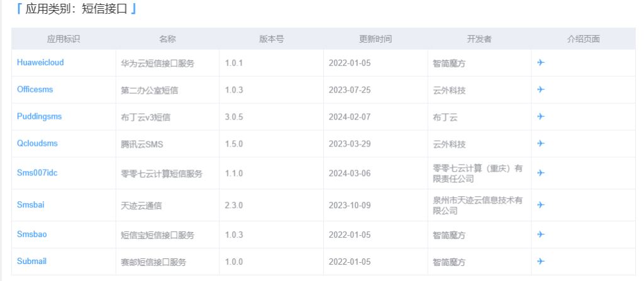Click the date 2024-02-07
The height and width of the screenshot is (281, 644).
point(350,117)
